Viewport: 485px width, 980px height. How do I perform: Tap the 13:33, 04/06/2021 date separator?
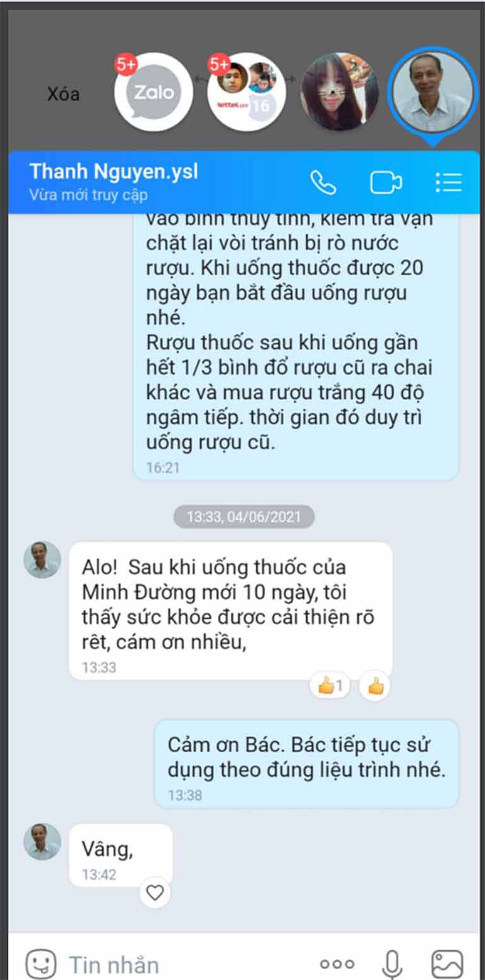tap(244, 517)
